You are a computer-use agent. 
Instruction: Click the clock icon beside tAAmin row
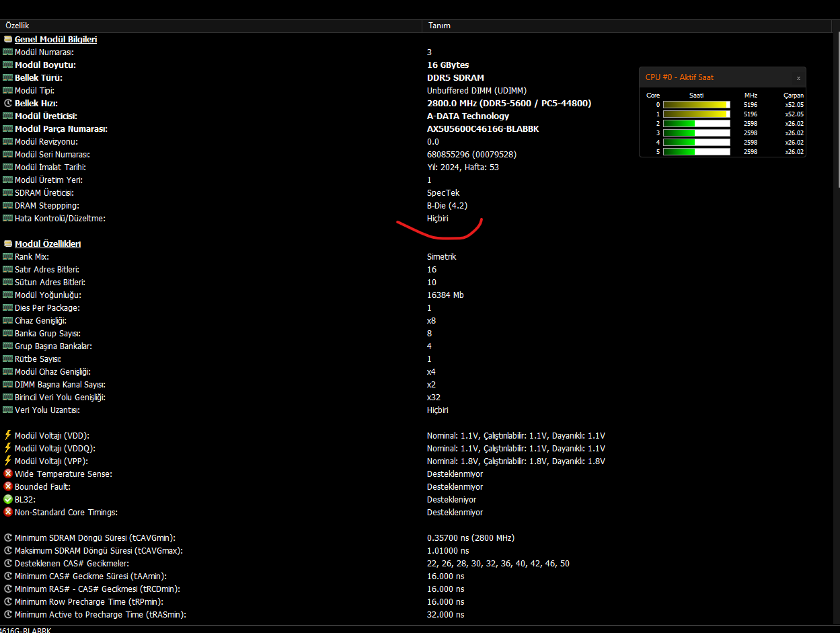click(8, 576)
